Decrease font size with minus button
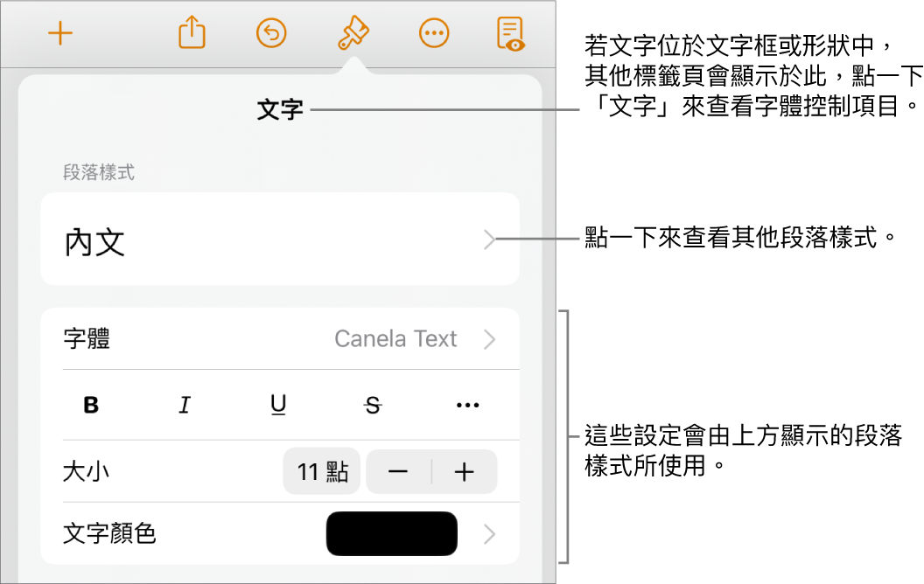 point(398,471)
